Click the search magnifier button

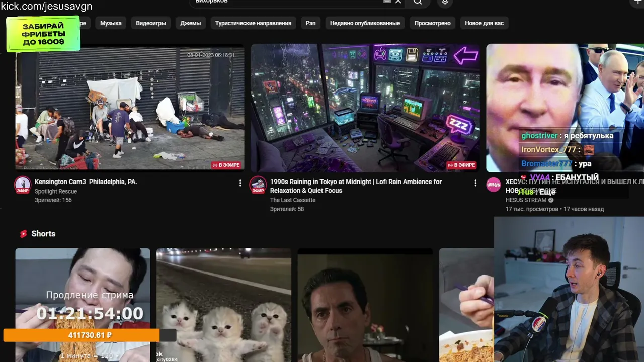pos(418,2)
